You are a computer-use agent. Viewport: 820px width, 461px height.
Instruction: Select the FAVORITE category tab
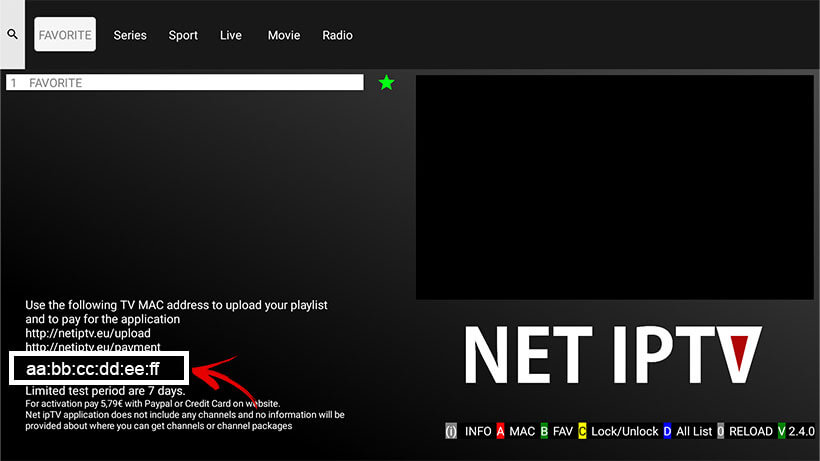65,34
